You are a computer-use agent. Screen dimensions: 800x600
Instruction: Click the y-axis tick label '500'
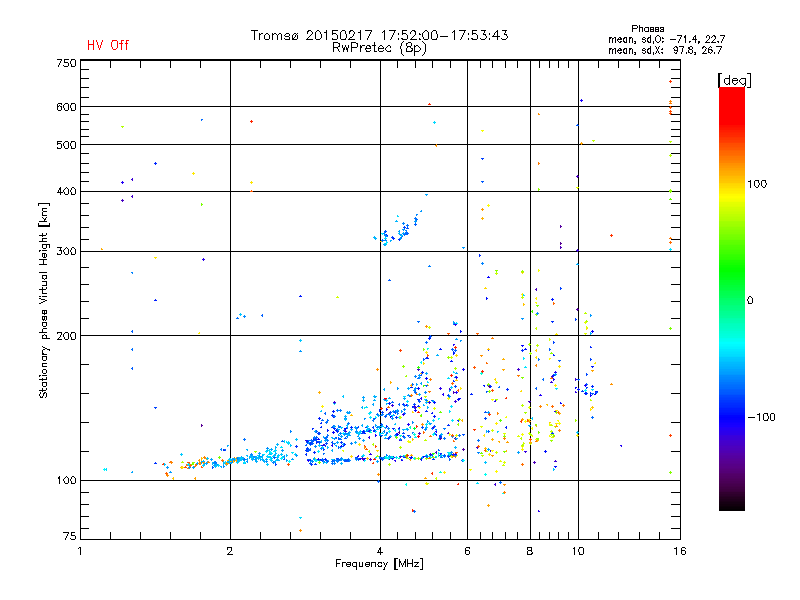pyautogui.click(x=66, y=145)
